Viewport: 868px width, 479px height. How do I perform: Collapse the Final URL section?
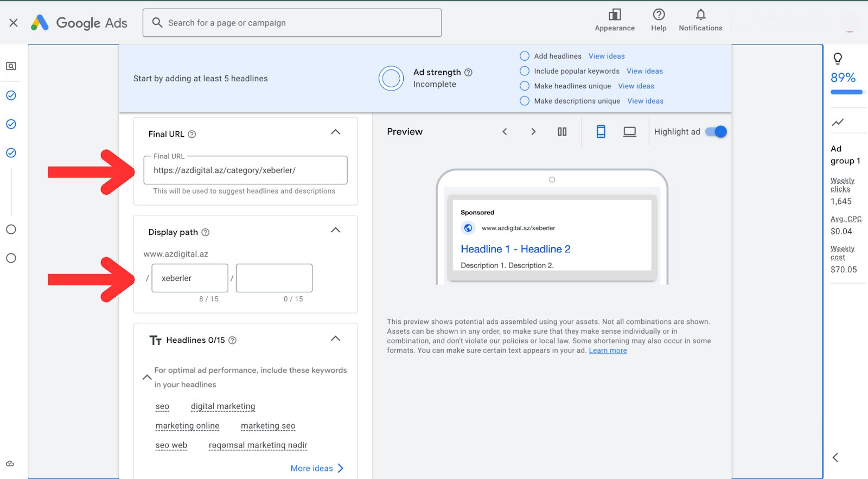pos(336,132)
